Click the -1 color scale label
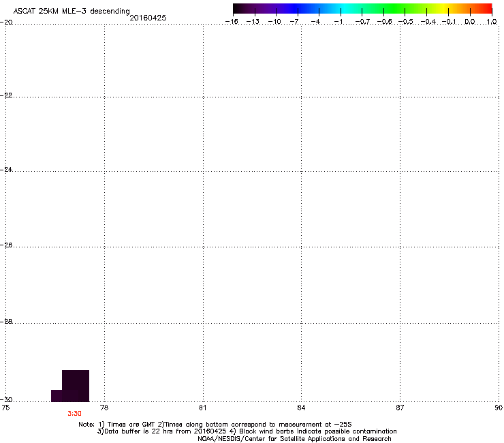The height and width of the screenshot is (443, 504). pos(338,22)
